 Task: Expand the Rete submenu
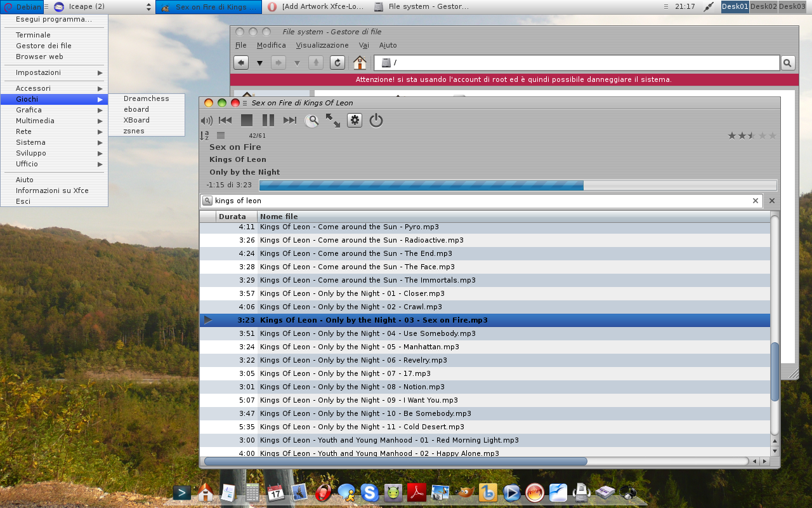tap(54, 131)
